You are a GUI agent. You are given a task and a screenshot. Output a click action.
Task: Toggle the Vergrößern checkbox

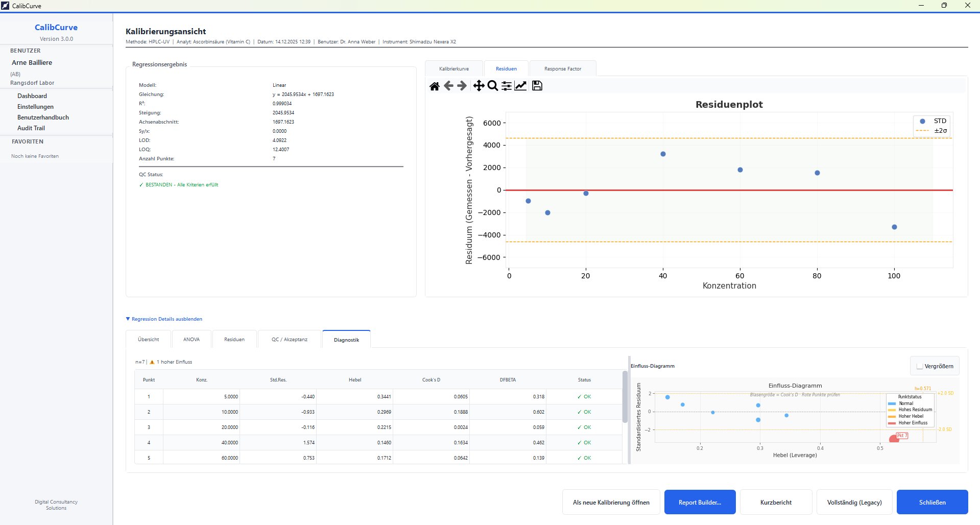point(920,366)
